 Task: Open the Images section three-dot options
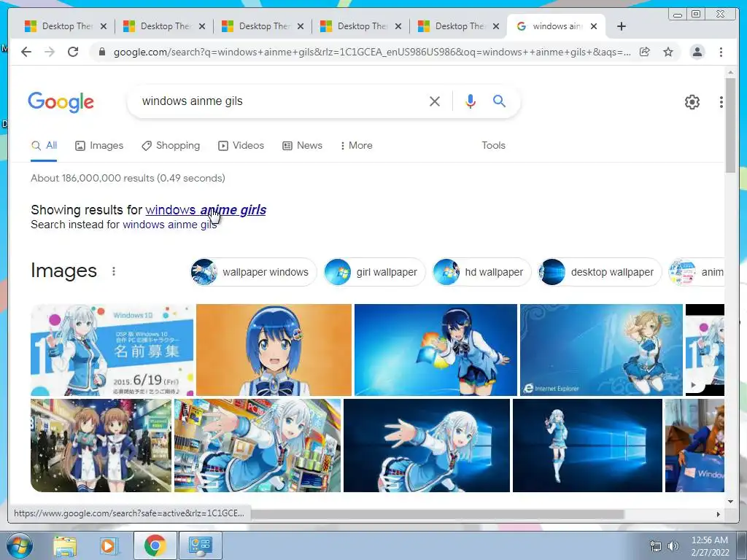113,271
